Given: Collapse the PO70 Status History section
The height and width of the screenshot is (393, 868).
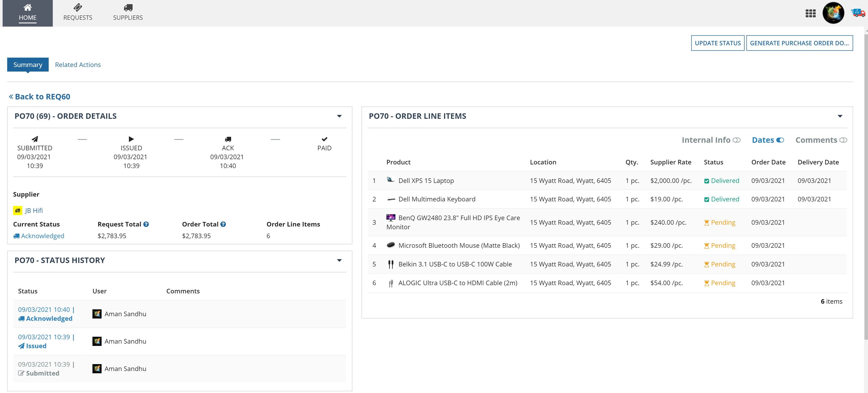Looking at the screenshot, I should (x=339, y=260).
